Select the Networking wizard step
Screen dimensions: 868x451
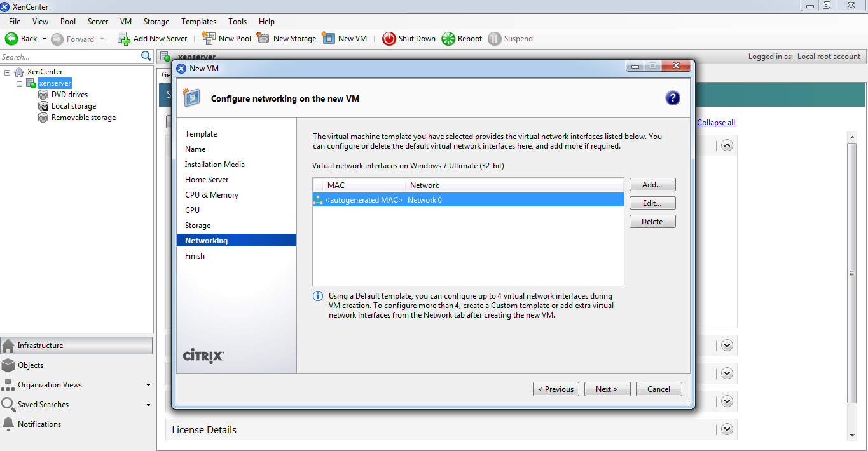coord(237,241)
